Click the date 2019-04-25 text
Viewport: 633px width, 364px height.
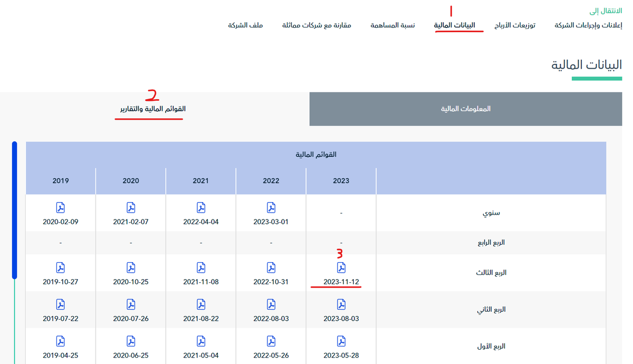pyautogui.click(x=61, y=356)
